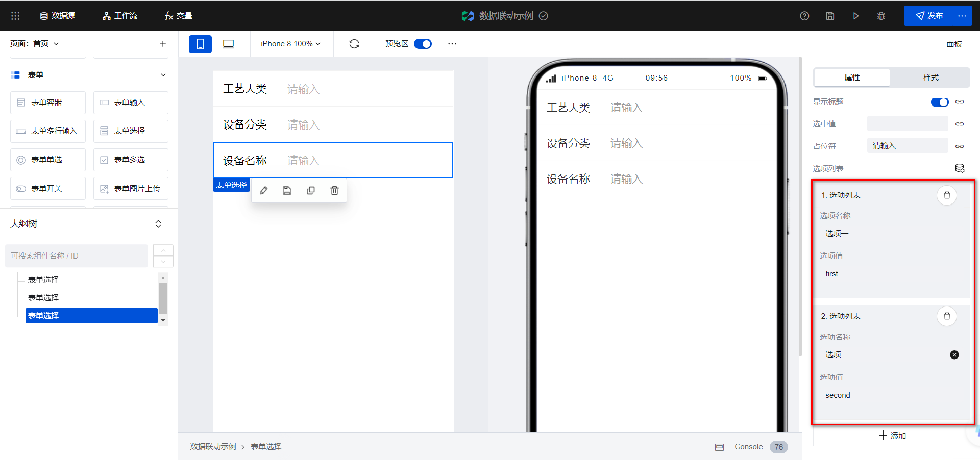Click the debug bug icon
Image resolution: width=980 pixels, height=460 pixels.
[x=881, y=16]
